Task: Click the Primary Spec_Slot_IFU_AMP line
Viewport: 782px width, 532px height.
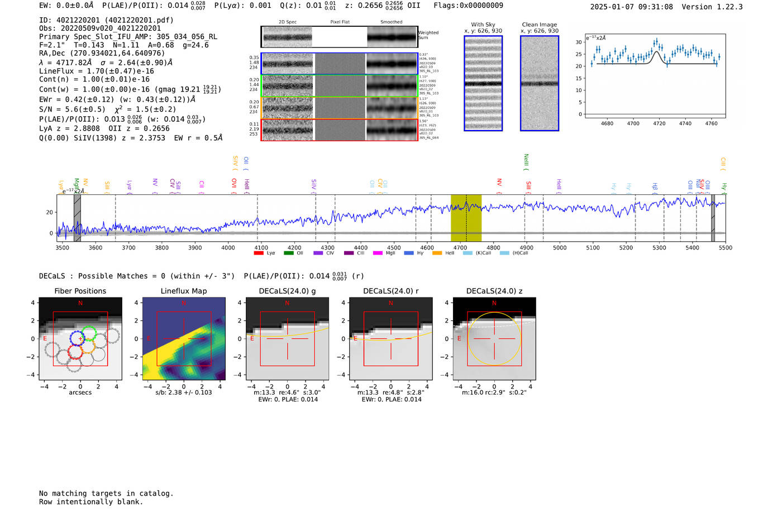Action: tap(128, 37)
